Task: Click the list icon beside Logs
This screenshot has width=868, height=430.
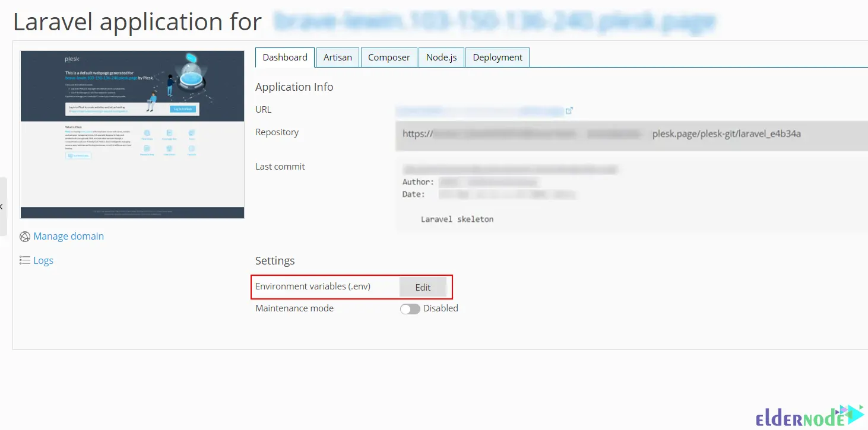Action: point(25,260)
